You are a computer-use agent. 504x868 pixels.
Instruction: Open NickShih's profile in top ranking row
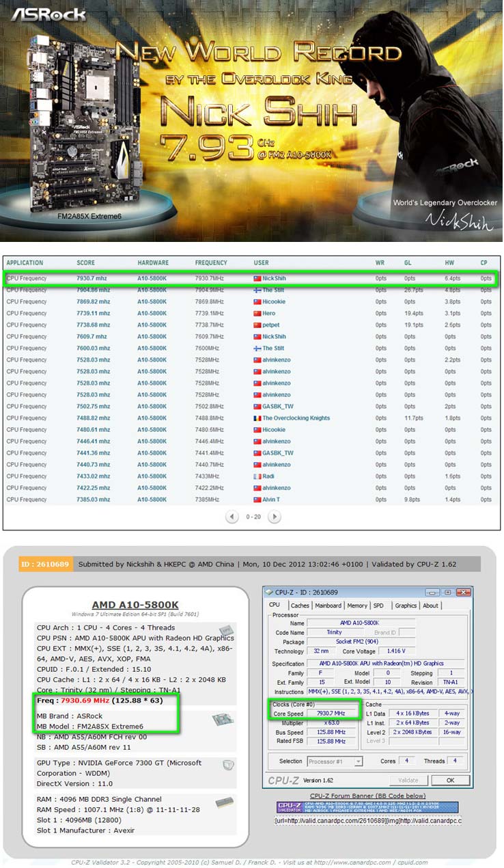[274, 279]
